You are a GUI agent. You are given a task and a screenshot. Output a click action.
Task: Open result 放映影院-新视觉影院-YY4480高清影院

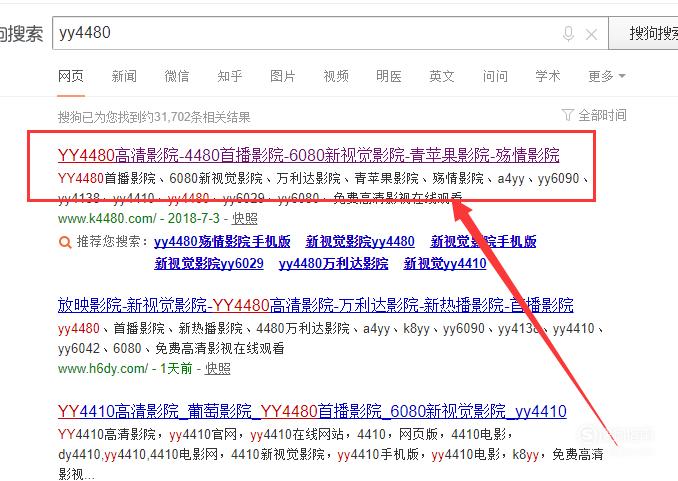click(x=316, y=305)
